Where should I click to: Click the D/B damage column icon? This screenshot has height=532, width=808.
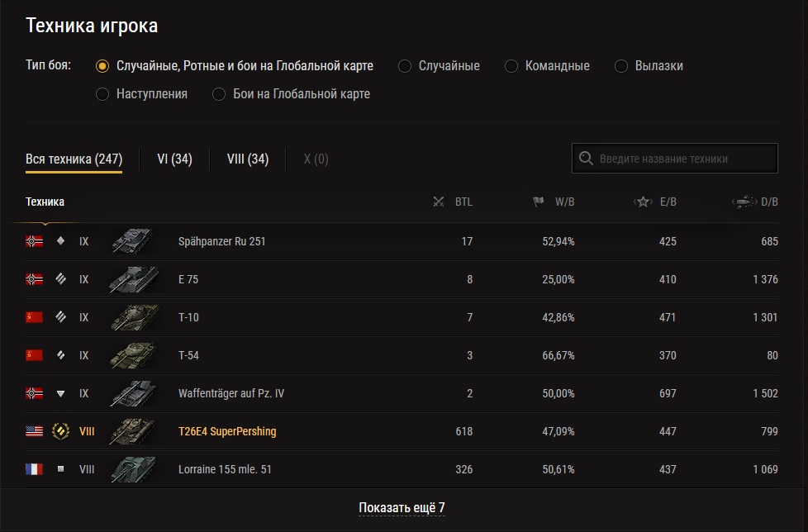744,202
